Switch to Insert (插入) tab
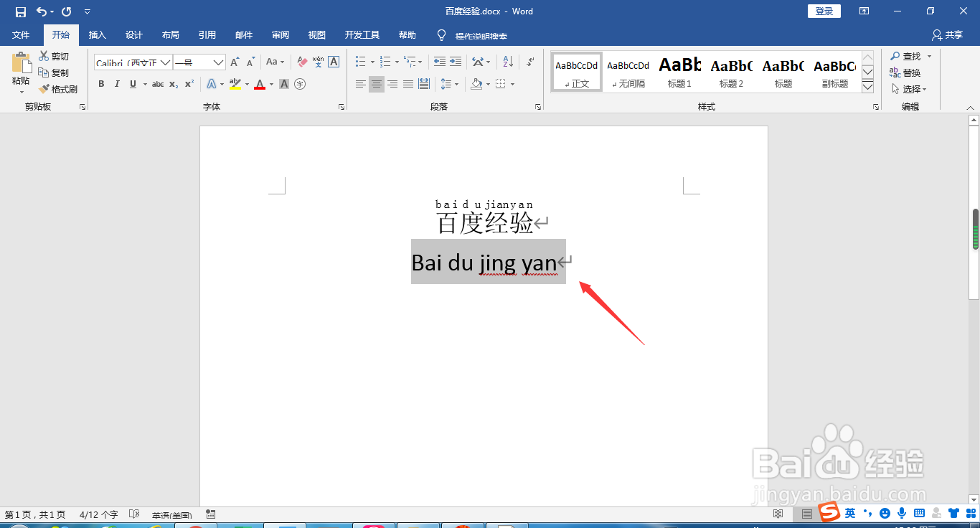Image resolution: width=980 pixels, height=528 pixels. click(x=97, y=34)
